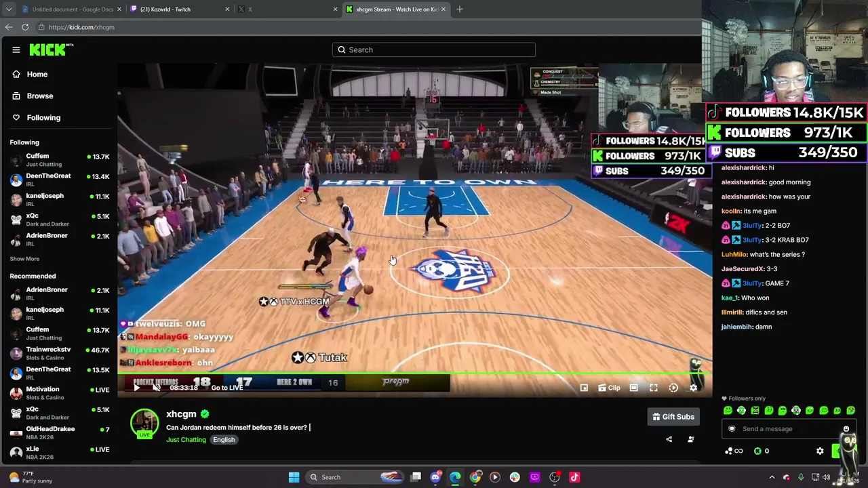This screenshot has height=488, width=868.
Task: Switch to the Kozwrld Twitch tab
Action: point(178,9)
